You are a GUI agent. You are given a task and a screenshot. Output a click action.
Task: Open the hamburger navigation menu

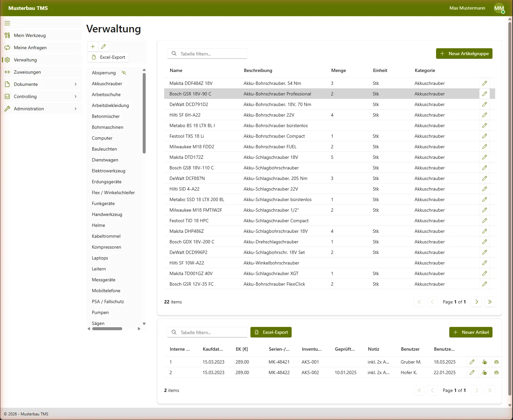click(x=7, y=23)
